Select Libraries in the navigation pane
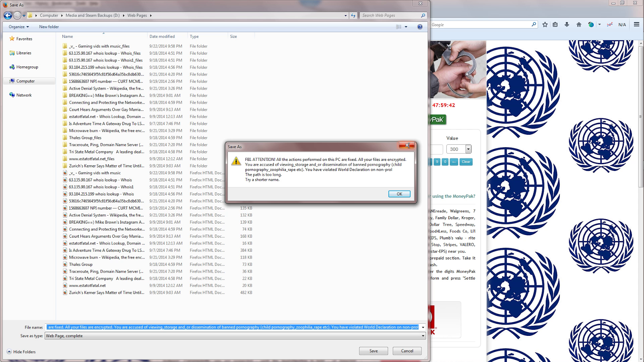644x362 pixels. coord(23,53)
